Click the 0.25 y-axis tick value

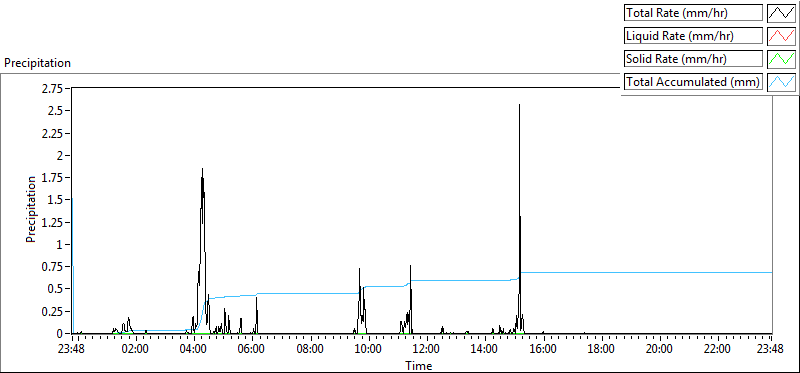click(x=53, y=311)
